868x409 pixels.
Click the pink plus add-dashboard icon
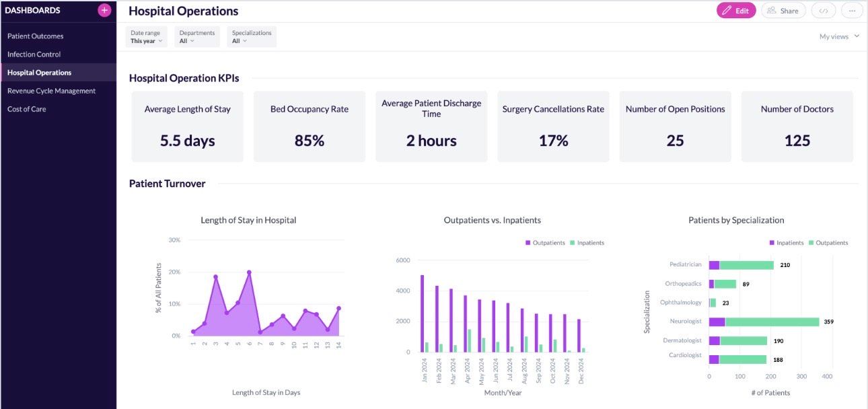tap(104, 10)
